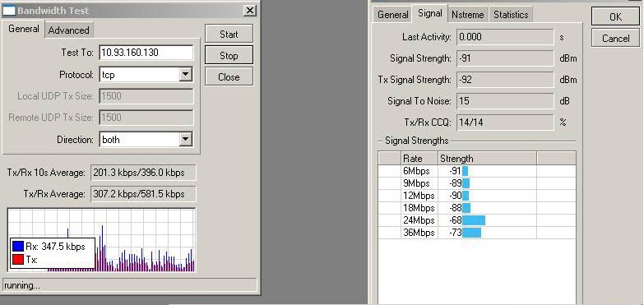Click the -91 strength bar for 6Mbps
The height and width of the screenshot is (305, 644).
coord(465,171)
